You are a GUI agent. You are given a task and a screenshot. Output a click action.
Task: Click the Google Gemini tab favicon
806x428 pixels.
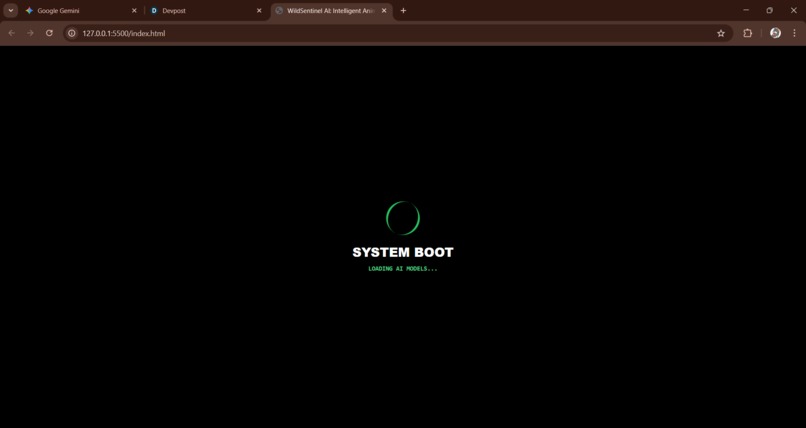pyautogui.click(x=29, y=10)
